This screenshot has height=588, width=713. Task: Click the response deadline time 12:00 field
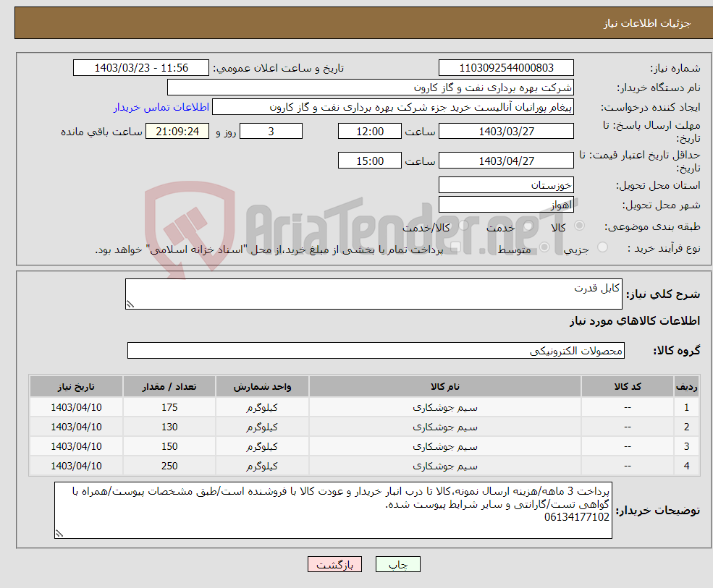[370, 132]
